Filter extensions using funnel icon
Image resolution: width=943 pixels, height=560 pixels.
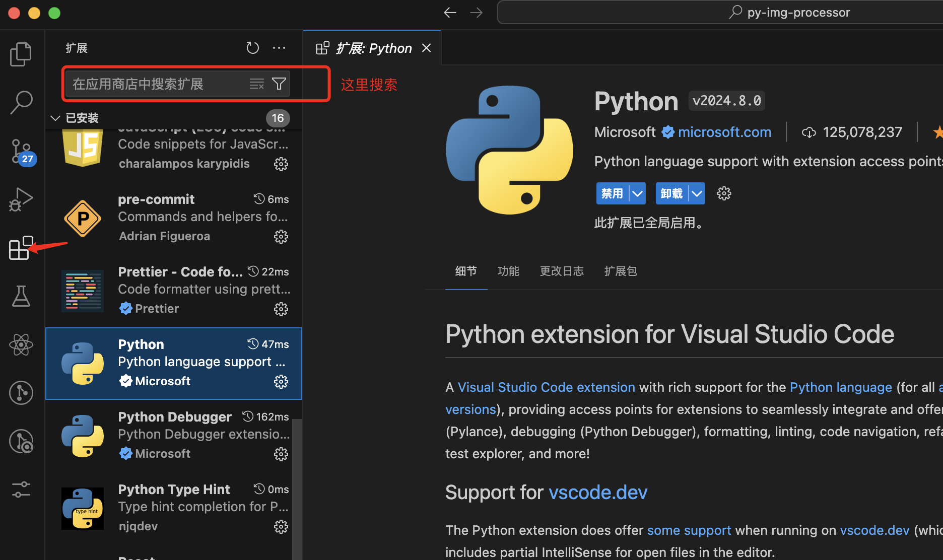click(x=279, y=84)
